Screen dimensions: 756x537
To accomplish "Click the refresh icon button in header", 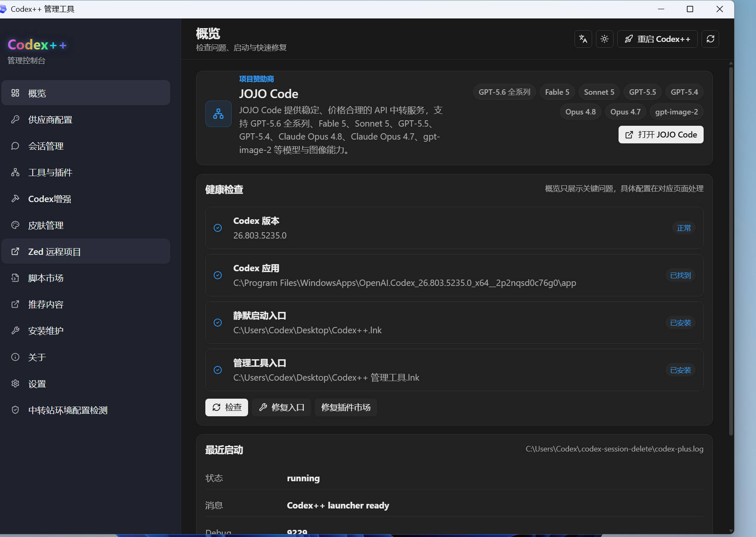I will pos(710,39).
